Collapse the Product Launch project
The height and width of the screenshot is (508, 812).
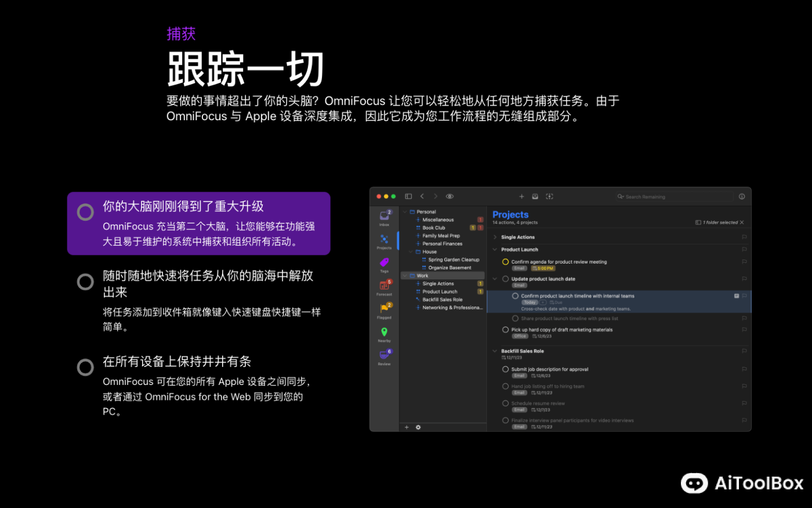click(x=494, y=249)
